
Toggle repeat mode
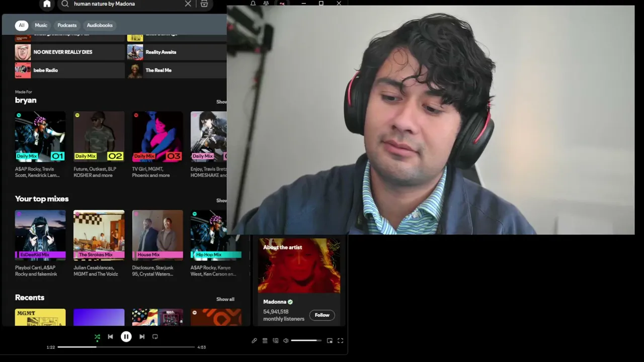point(155,337)
